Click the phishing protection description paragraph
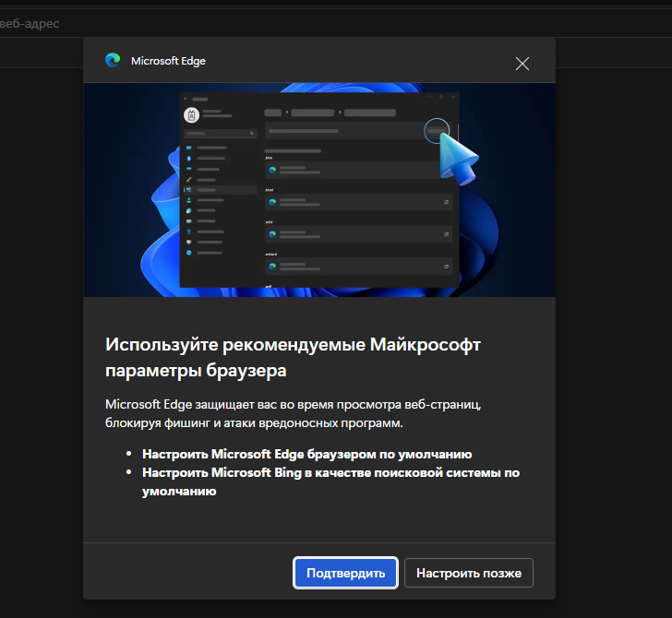The width and height of the screenshot is (672, 618). (305, 414)
